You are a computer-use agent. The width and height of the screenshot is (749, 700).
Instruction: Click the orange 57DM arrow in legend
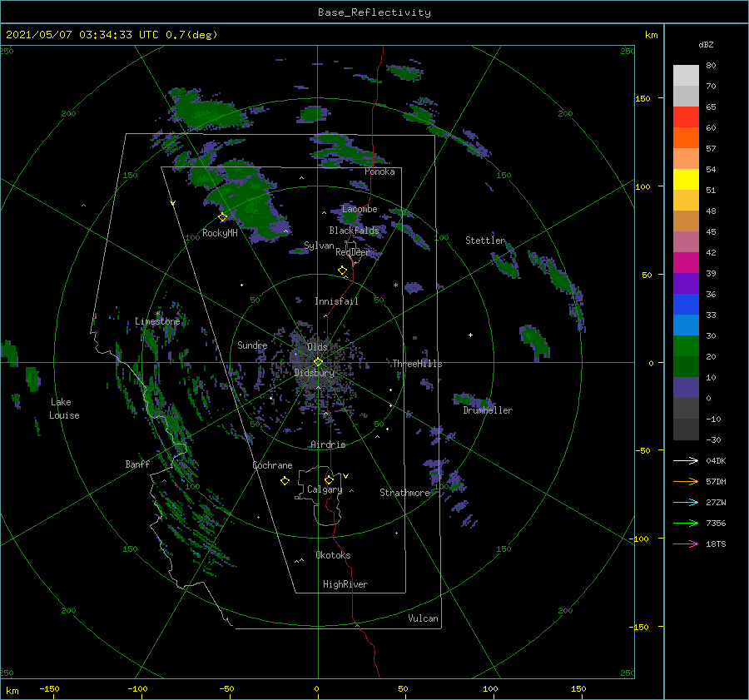click(686, 482)
